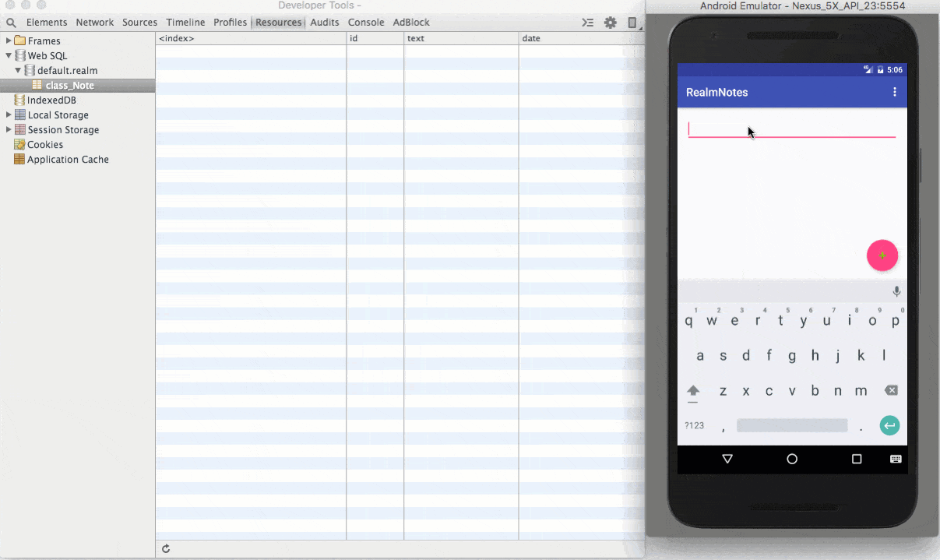Image resolution: width=940 pixels, height=560 pixels.
Task: Expand the Local Storage node
Action: click(9, 114)
